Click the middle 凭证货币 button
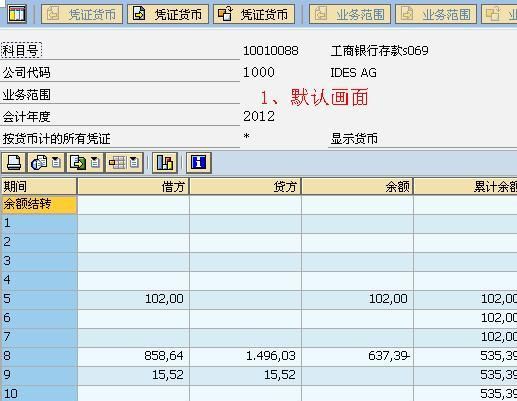This screenshot has height=401, width=517. (168, 14)
